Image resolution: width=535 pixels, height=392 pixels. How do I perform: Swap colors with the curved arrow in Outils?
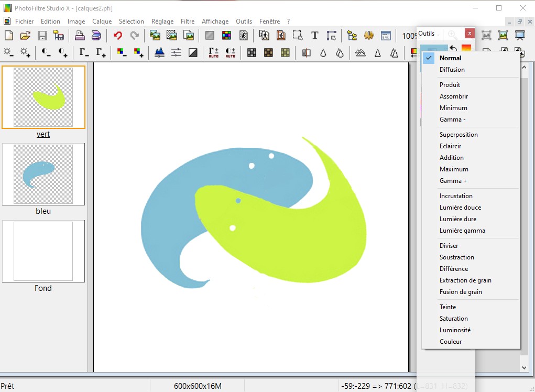coord(453,48)
